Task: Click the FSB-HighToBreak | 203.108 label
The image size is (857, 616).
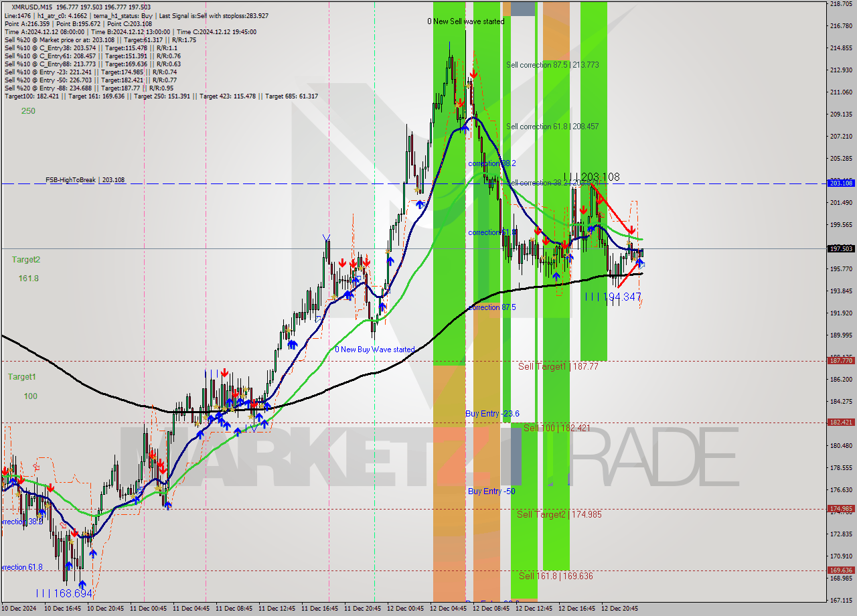Action: click(x=85, y=180)
